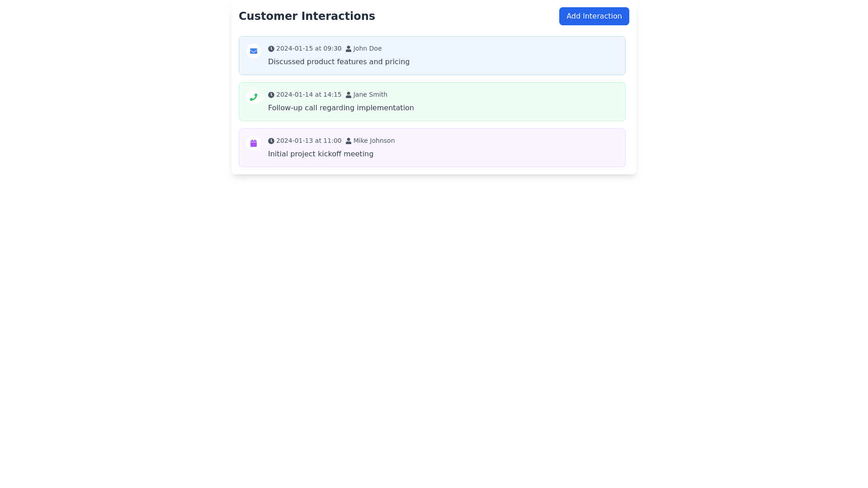
Task: Click the clock icon beside 2024-01-15
Action: click(271, 49)
